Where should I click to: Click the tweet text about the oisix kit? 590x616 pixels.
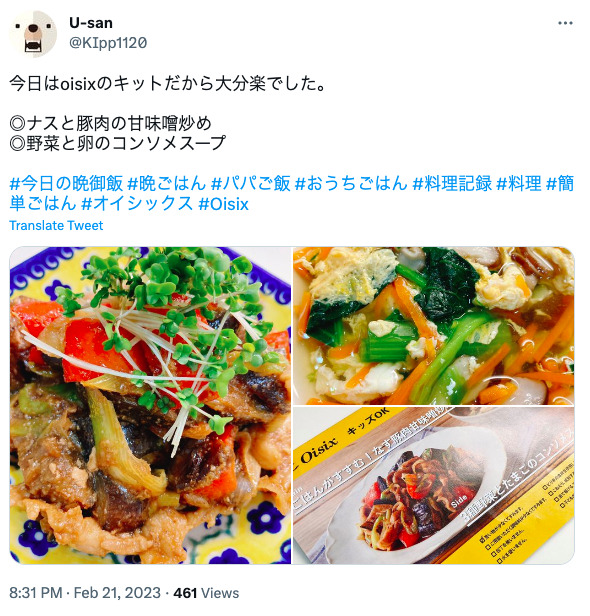point(168,84)
